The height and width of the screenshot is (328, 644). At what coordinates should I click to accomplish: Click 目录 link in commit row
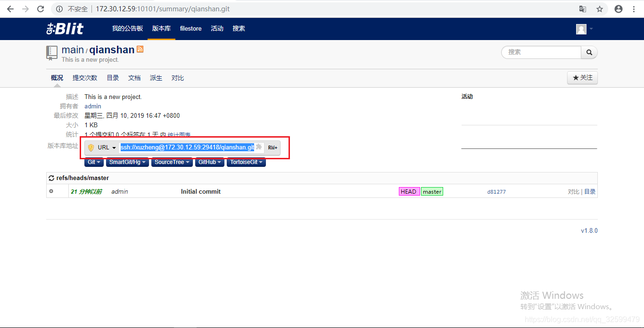pos(590,192)
